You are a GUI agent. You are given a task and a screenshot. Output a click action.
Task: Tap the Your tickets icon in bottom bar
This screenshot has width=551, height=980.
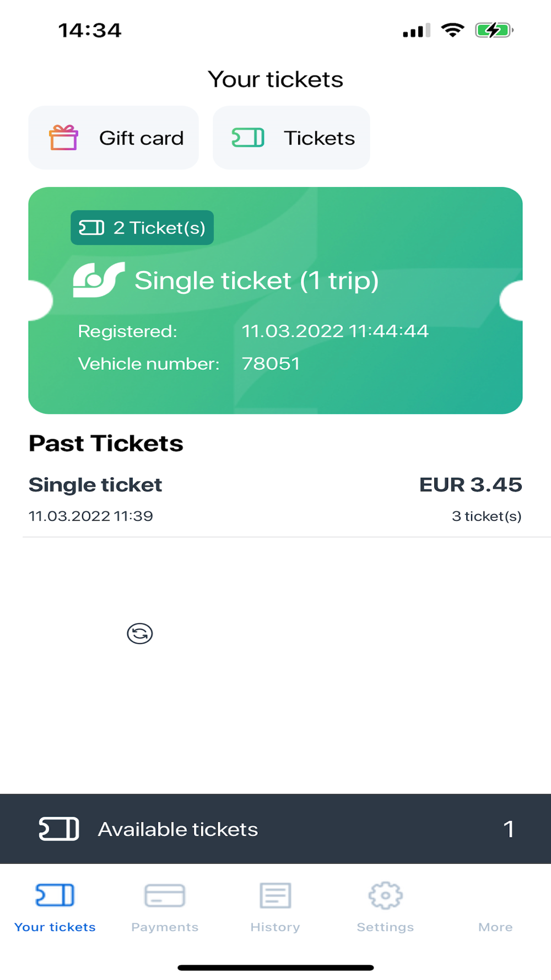(55, 895)
